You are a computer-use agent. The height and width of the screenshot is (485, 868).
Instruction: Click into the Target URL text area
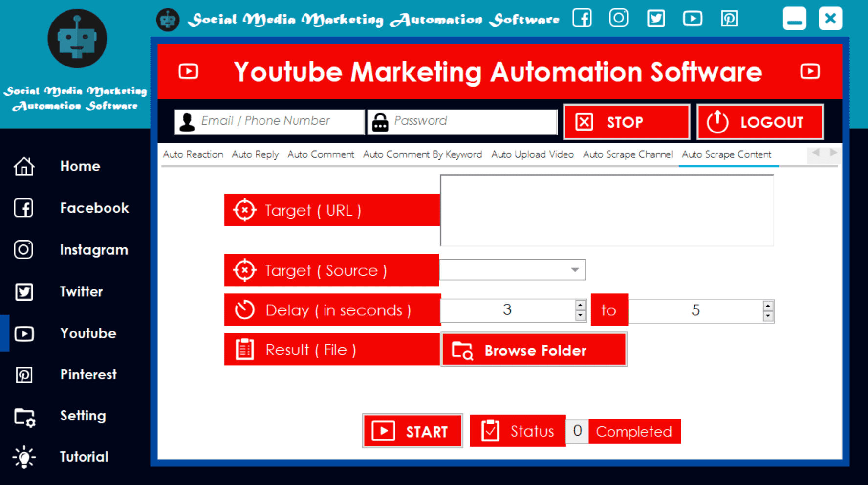(607, 210)
